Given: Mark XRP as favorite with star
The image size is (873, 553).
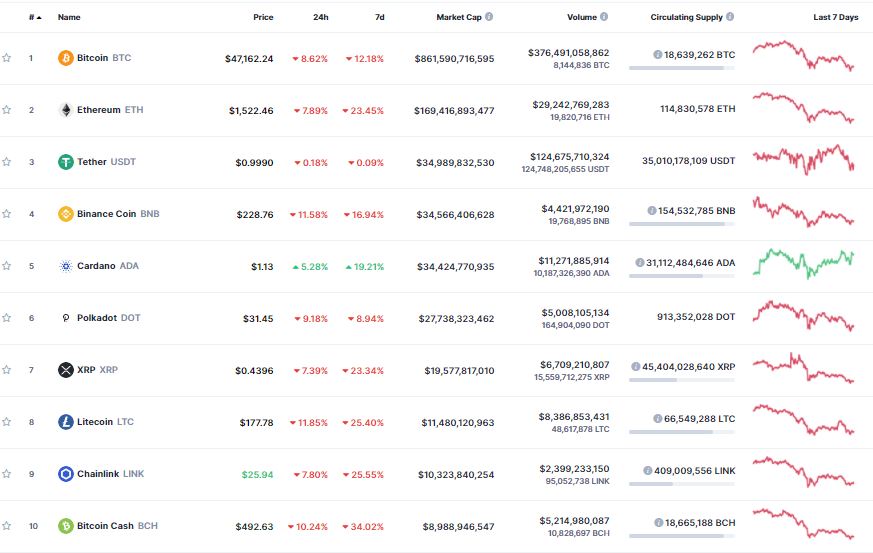Looking at the screenshot, I should click(7, 370).
